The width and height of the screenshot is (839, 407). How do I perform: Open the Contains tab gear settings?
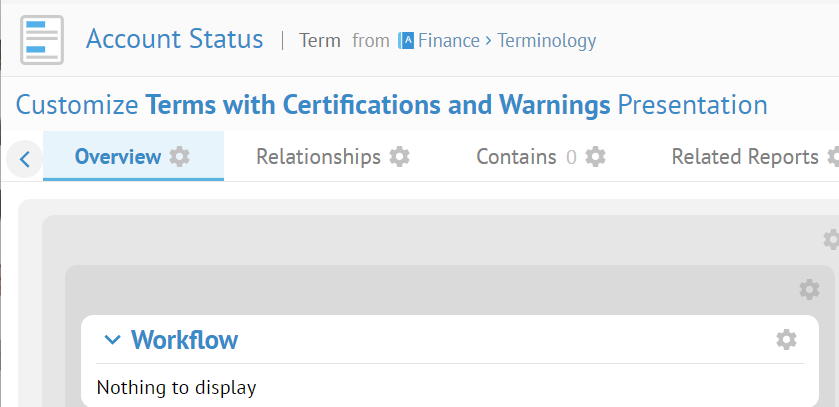pyautogui.click(x=595, y=157)
